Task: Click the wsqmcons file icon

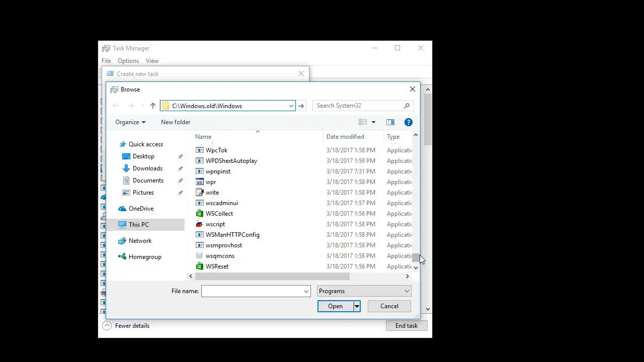Action: point(200,256)
